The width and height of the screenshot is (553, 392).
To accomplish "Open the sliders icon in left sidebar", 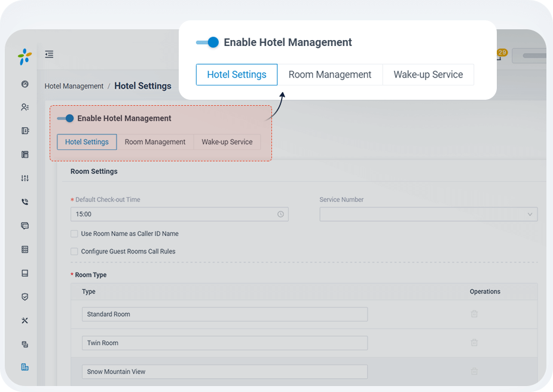I will point(25,178).
